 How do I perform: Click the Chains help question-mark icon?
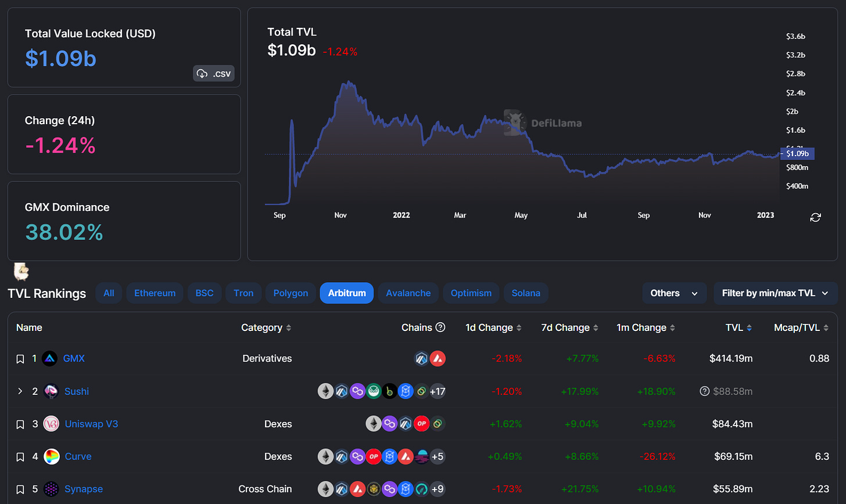[x=440, y=327]
